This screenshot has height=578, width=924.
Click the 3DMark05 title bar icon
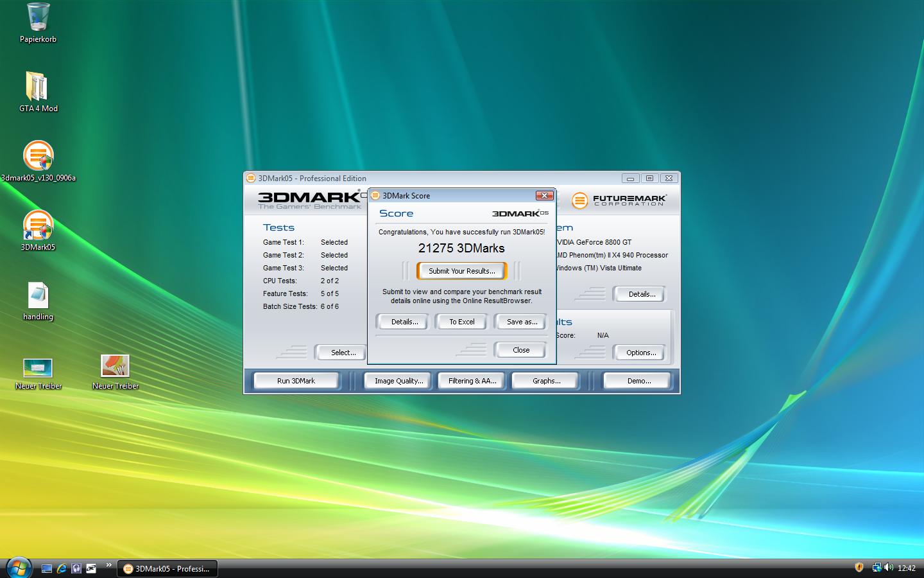pyautogui.click(x=251, y=178)
